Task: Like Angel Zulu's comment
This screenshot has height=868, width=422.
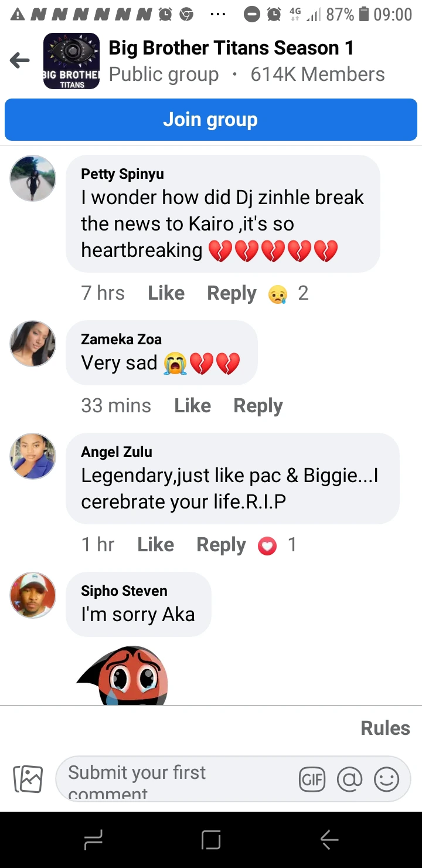Action: point(155,545)
